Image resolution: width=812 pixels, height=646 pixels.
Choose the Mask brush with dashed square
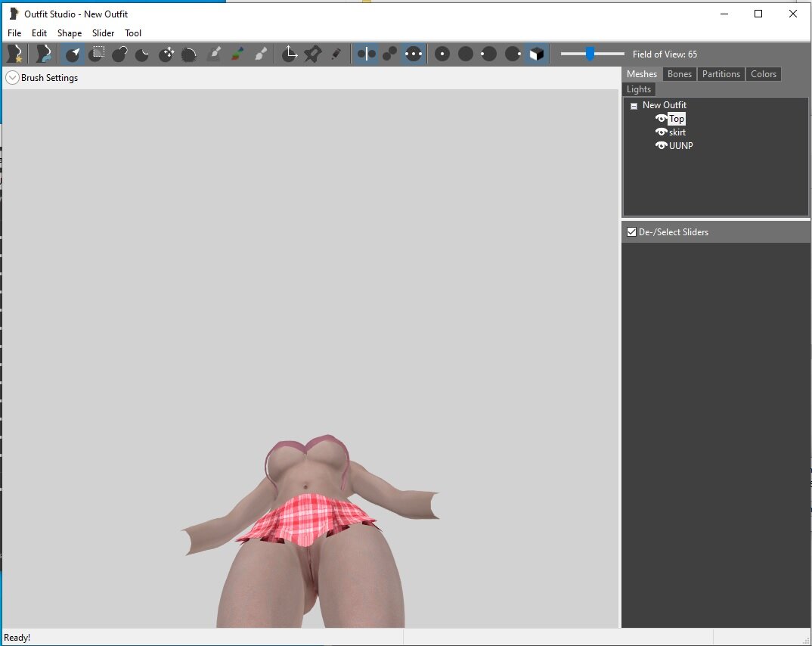pyautogui.click(x=96, y=54)
